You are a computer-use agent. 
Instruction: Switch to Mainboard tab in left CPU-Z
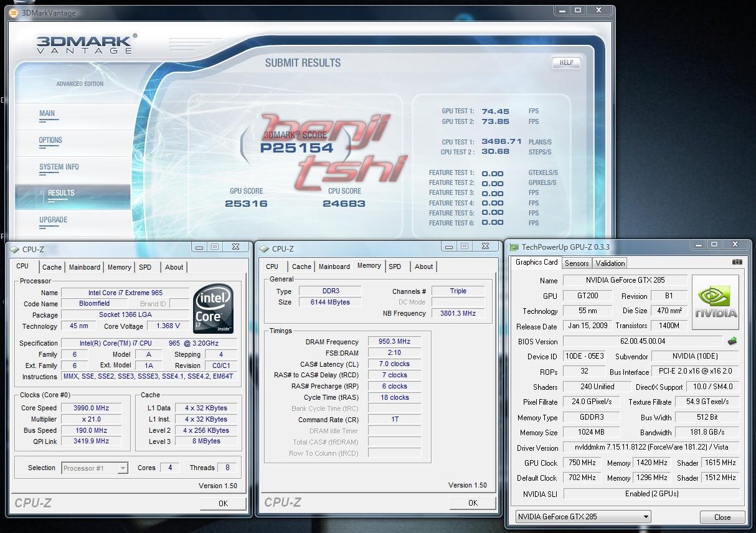tap(85, 267)
